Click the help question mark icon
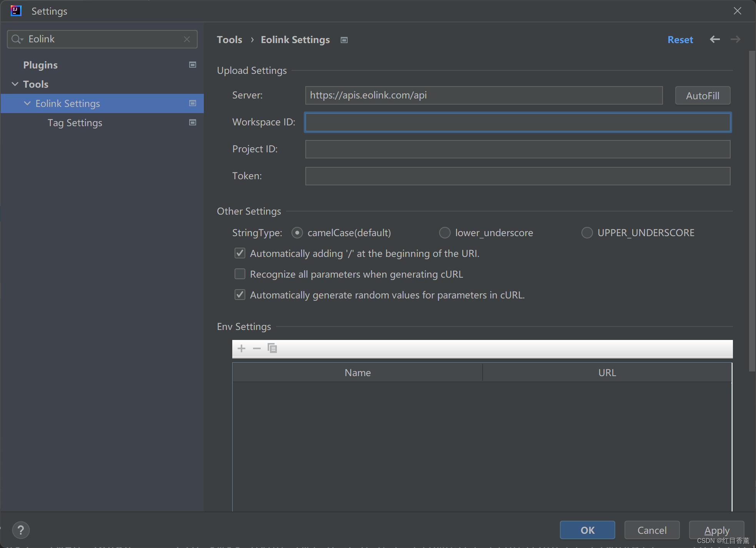This screenshot has height=548, width=756. click(x=21, y=530)
